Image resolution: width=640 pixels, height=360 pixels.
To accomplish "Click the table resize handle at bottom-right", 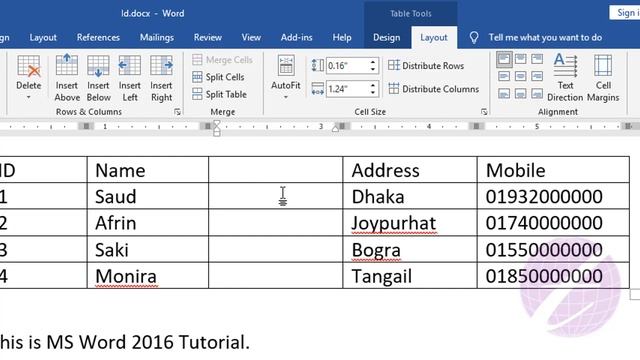I will click(x=635, y=294).
